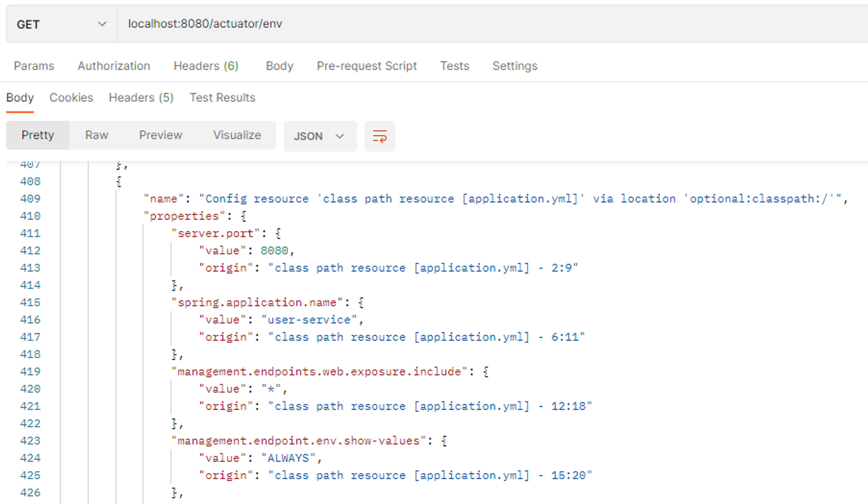Show the response Cookies tab
Image resolution: width=868 pixels, height=504 pixels.
tap(71, 98)
